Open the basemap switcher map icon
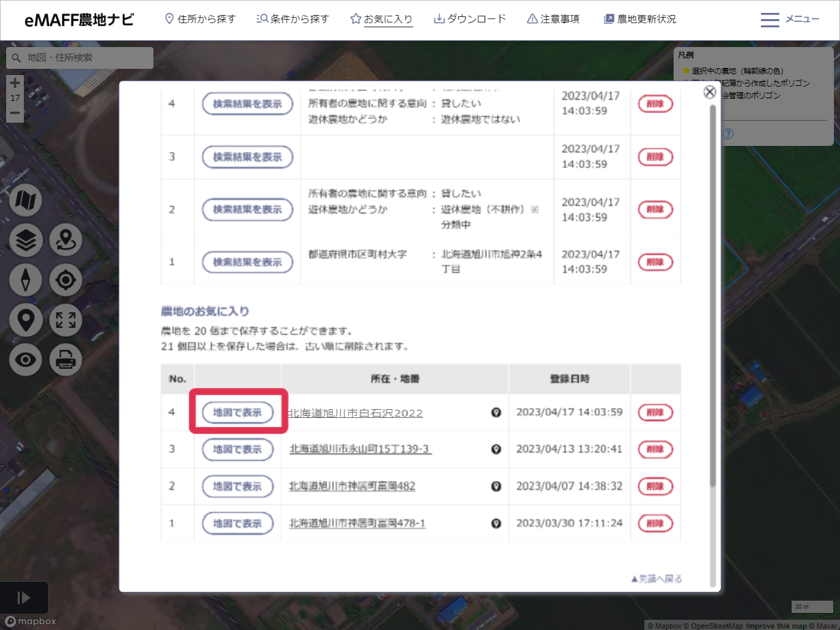 coord(26,200)
